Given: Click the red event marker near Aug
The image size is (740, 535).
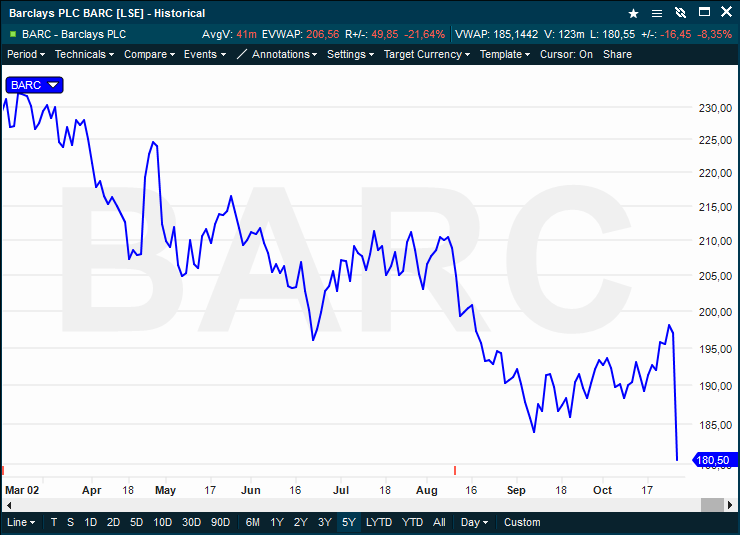Looking at the screenshot, I should pyautogui.click(x=455, y=470).
